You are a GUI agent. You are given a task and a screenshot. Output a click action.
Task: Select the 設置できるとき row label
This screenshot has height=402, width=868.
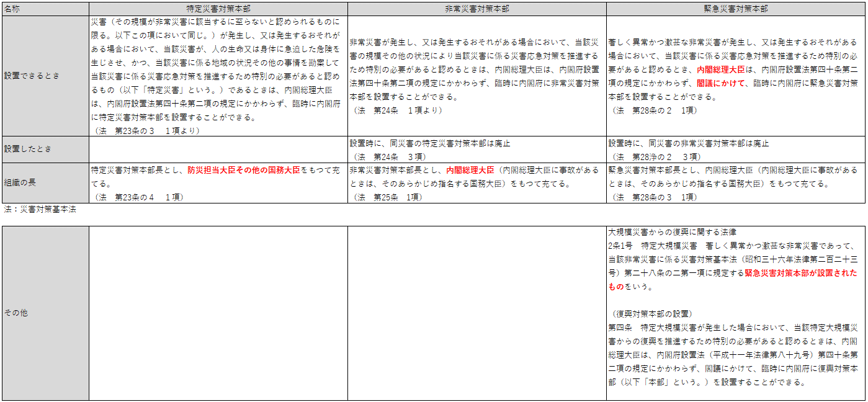(45, 76)
